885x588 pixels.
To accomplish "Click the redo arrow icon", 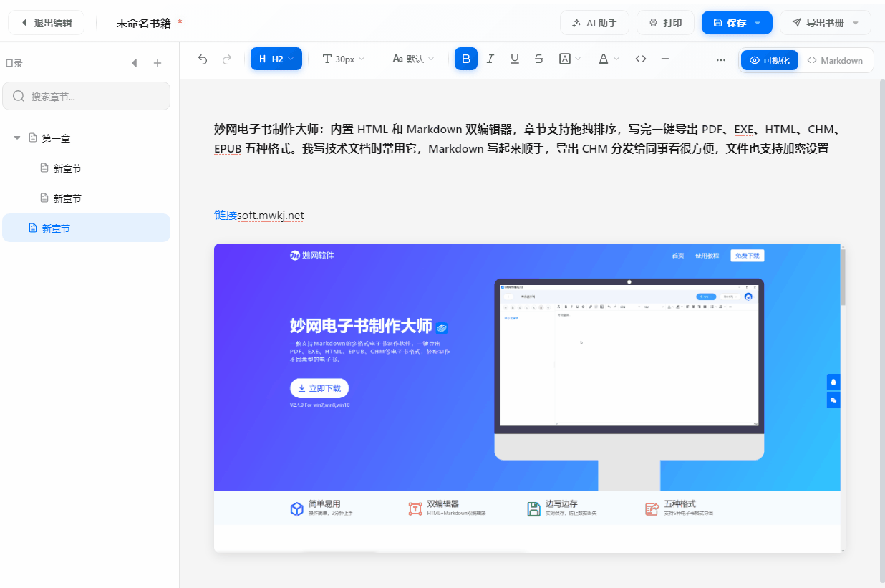I will 227,59.
